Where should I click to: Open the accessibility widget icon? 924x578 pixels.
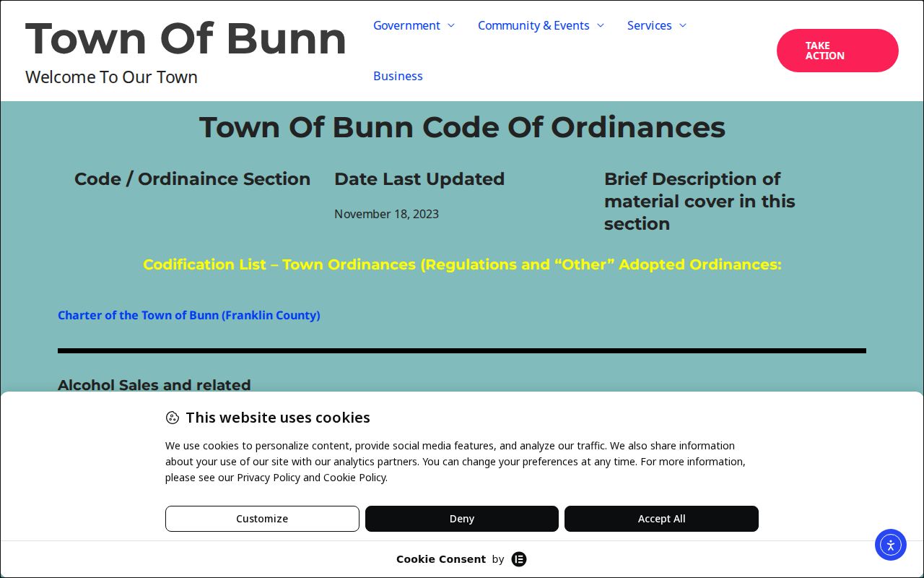[890, 545]
